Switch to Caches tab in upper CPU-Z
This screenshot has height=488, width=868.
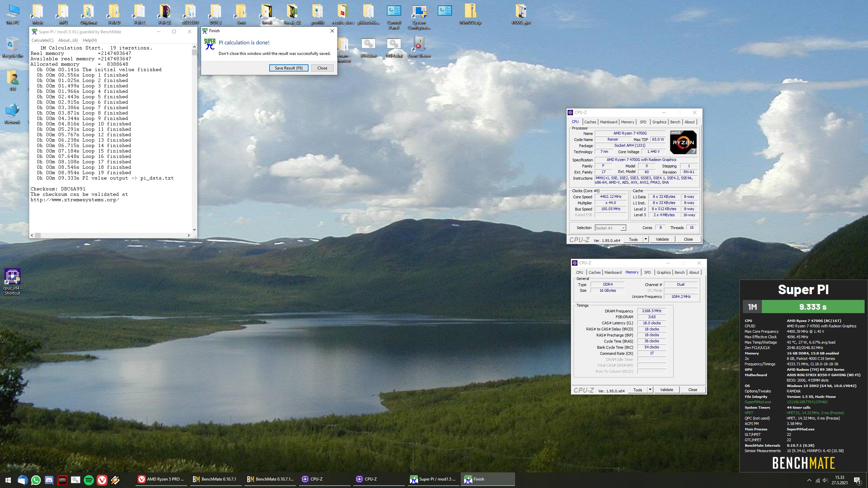pos(590,122)
